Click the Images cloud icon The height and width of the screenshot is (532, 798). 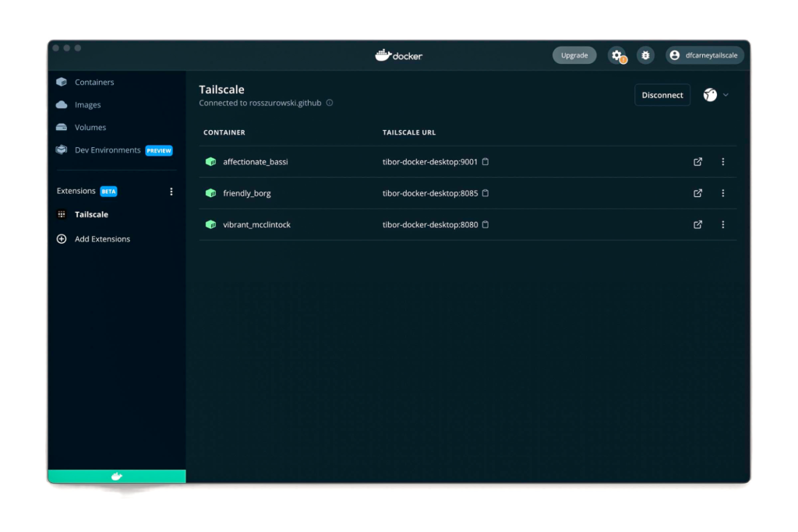pos(62,105)
